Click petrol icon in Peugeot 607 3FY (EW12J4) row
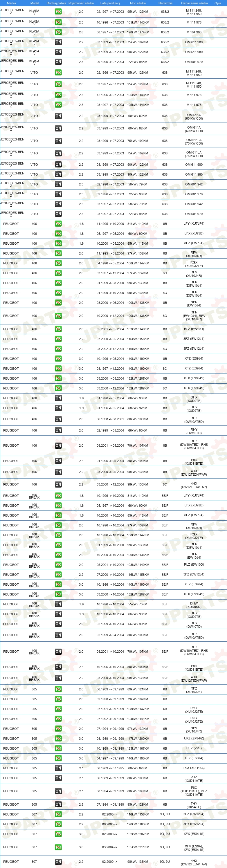 [x=58, y=824]
